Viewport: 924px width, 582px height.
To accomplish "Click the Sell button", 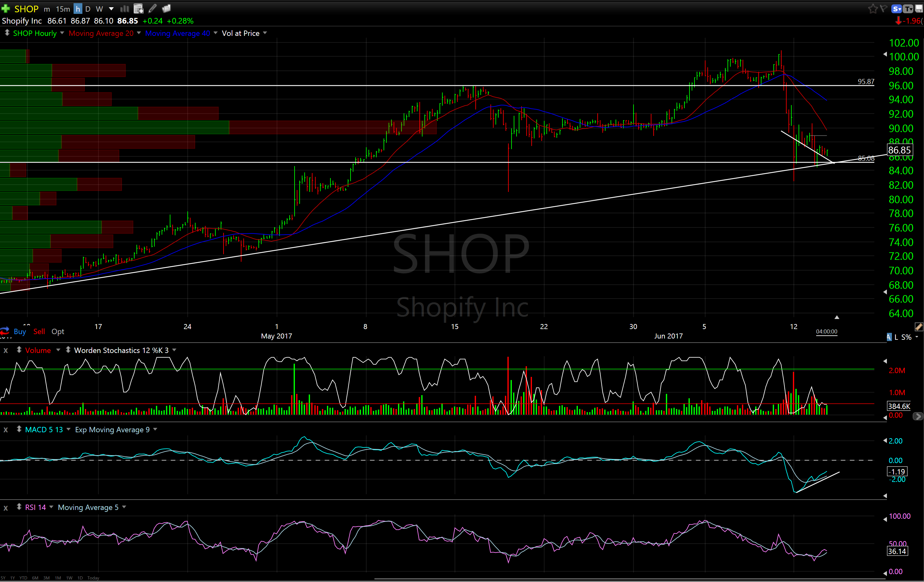I will click(x=39, y=331).
